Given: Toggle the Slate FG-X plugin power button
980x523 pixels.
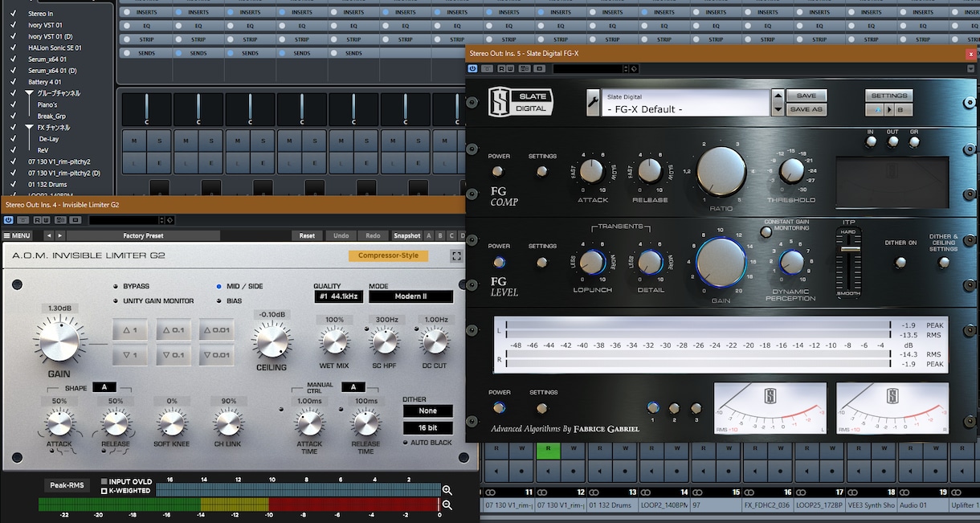Looking at the screenshot, I should point(473,69).
